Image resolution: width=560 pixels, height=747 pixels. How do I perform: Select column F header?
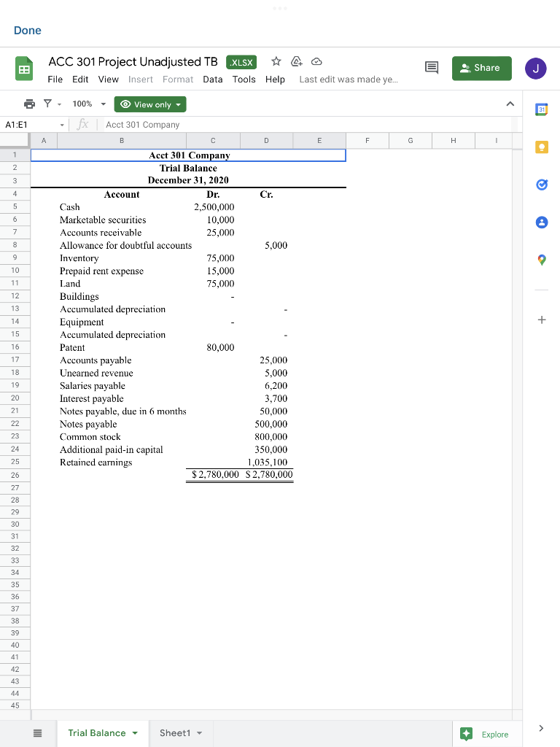click(367, 141)
